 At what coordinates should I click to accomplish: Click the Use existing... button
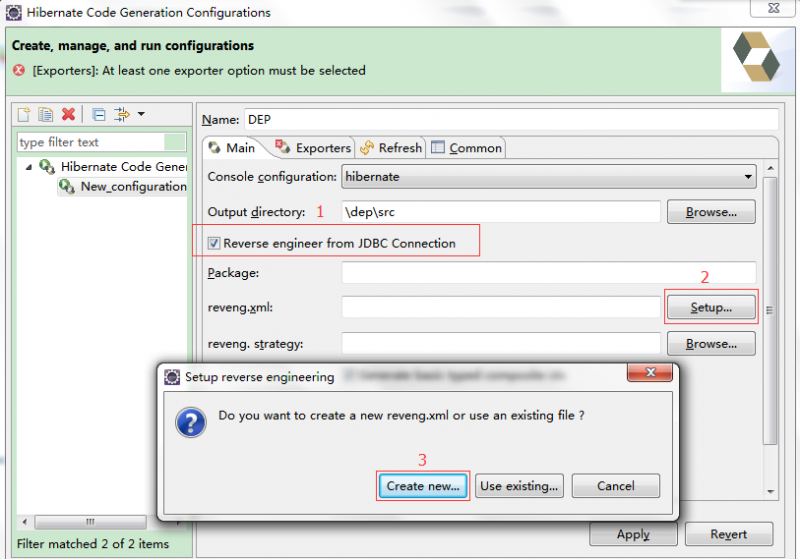click(519, 486)
